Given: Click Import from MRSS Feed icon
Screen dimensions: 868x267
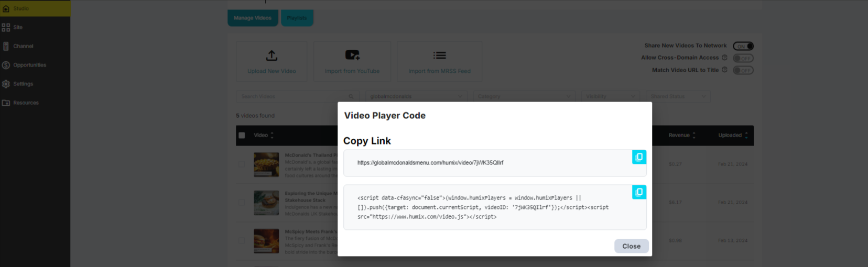Looking at the screenshot, I should coord(439,55).
